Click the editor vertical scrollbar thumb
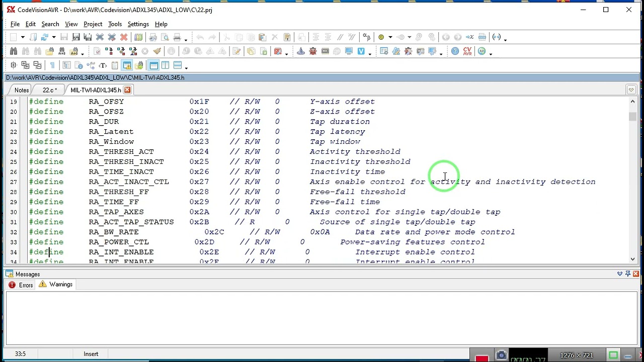644x362 pixels. click(632, 116)
